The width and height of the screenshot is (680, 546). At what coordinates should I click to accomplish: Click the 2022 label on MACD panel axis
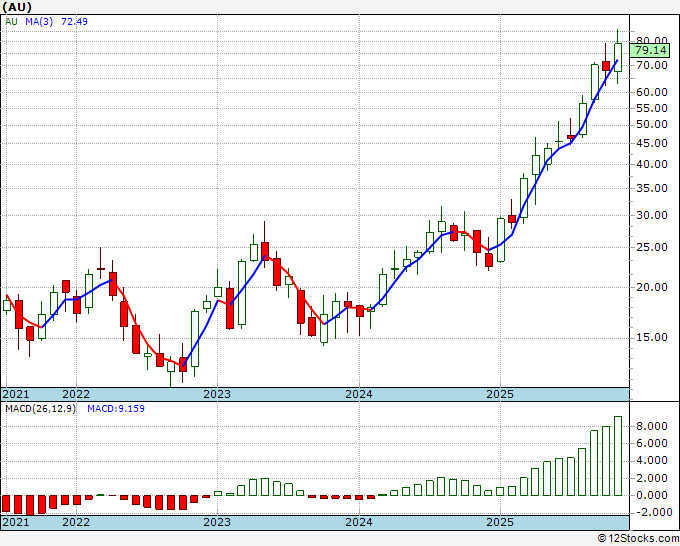76,522
